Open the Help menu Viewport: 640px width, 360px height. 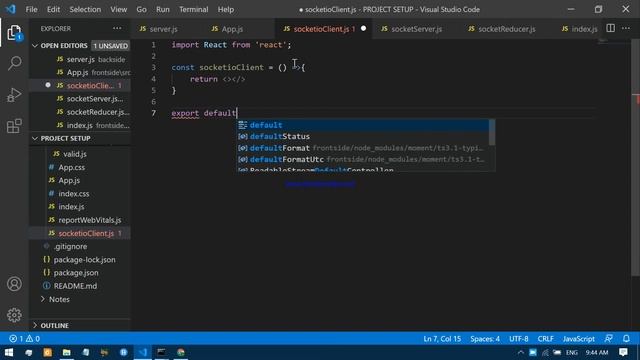(x=226, y=9)
